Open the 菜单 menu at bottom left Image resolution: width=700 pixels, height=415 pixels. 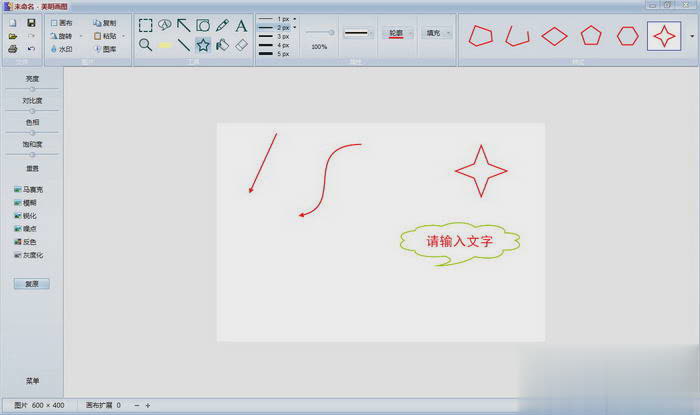[x=32, y=381]
